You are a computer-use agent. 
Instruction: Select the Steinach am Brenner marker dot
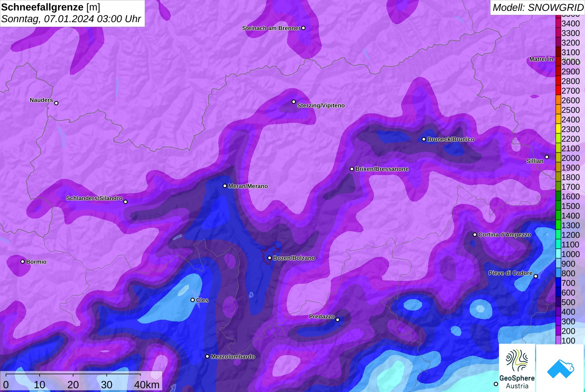click(x=303, y=28)
